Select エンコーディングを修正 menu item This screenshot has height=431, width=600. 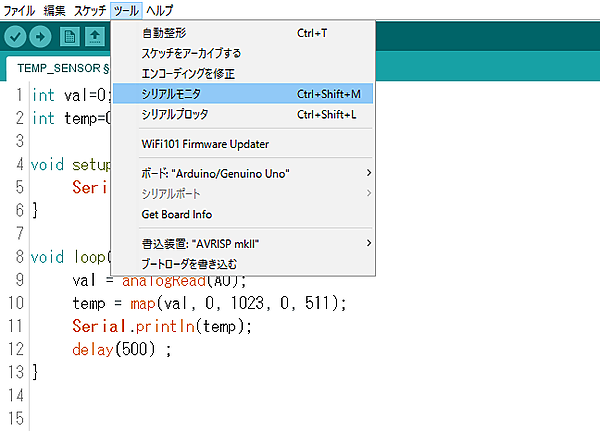[188, 73]
